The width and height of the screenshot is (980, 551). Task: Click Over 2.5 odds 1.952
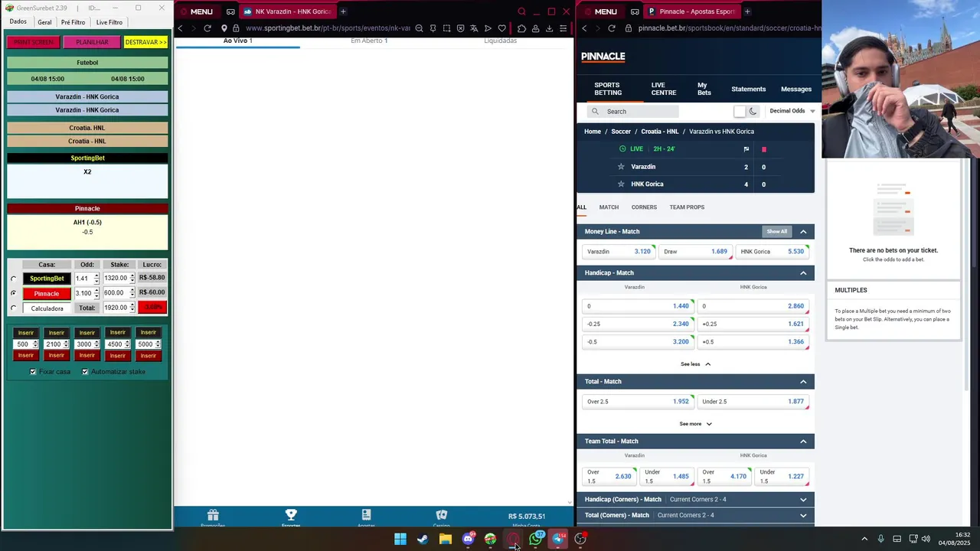(x=638, y=402)
